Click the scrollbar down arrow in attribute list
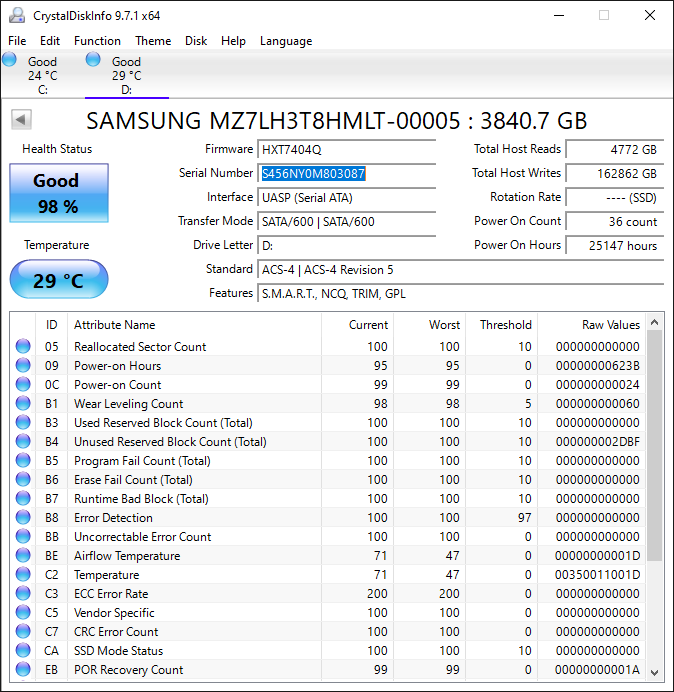 click(x=655, y=673)
